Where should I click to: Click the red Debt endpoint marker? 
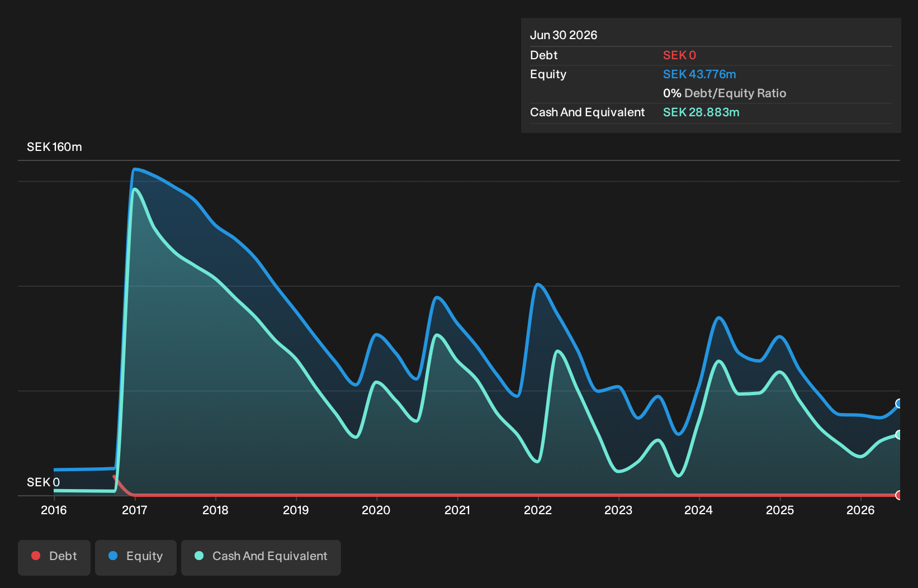[899, 495]
